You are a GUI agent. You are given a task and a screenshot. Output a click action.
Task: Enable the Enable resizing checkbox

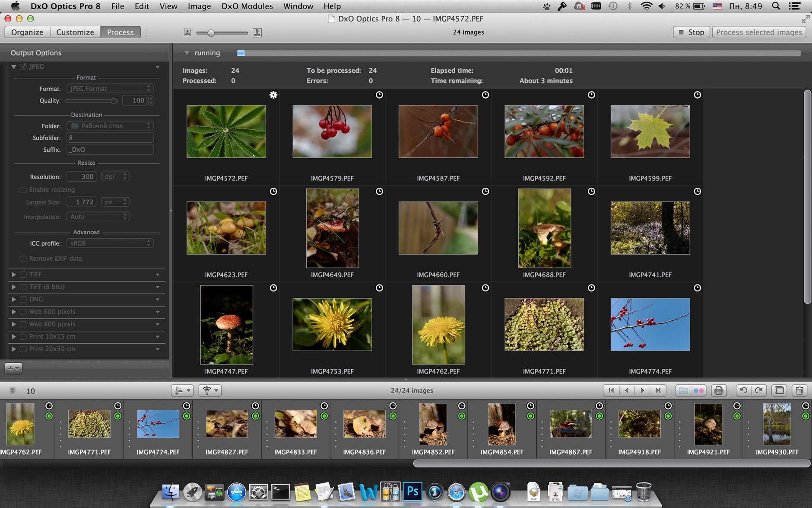pos(23,189)
